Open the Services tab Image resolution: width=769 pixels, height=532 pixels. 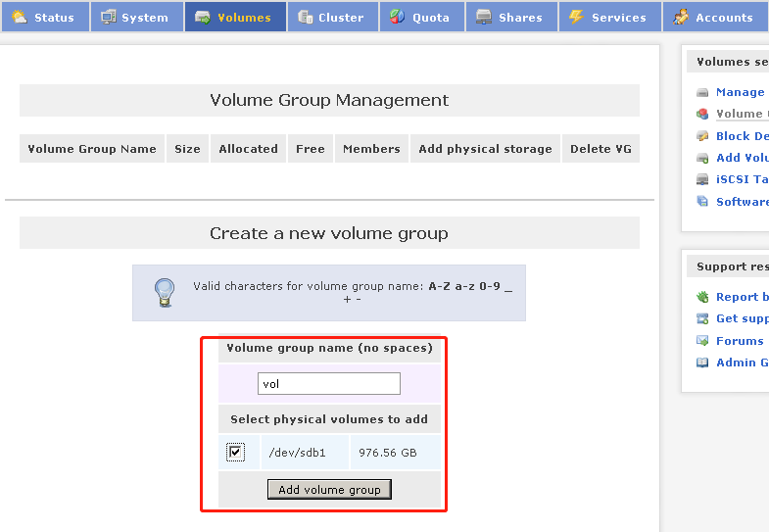608,17
